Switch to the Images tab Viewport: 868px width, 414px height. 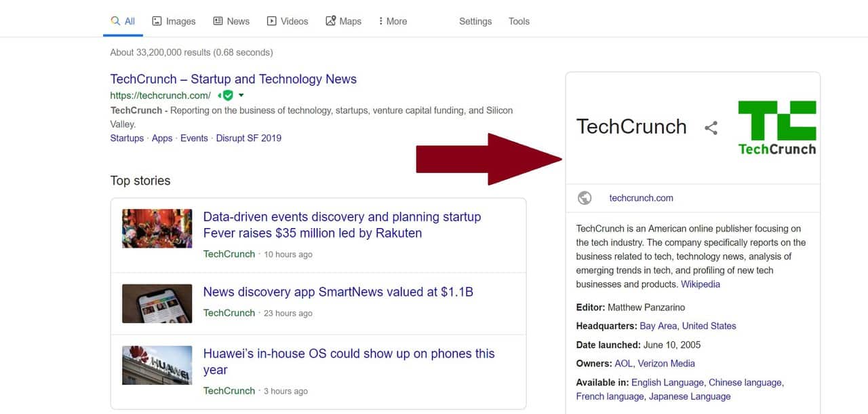(174, 21)
